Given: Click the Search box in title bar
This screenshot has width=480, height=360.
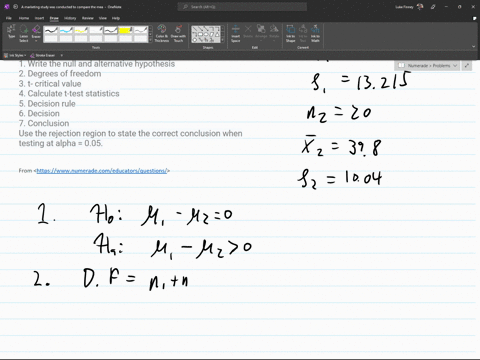Looking at the screenshot, I should (x=242, y=7).
